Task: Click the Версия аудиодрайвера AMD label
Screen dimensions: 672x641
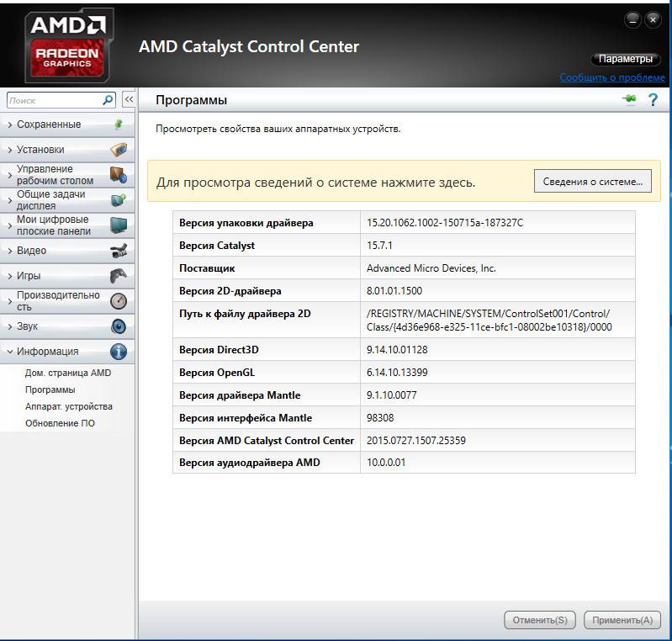Action: [x=250, y=463]
